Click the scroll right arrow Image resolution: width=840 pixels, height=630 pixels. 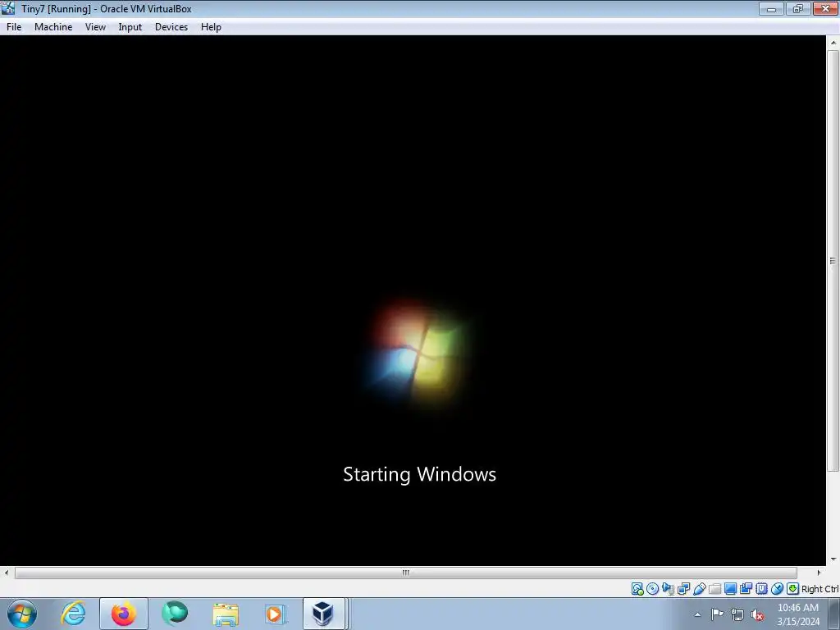coord(819,573)
